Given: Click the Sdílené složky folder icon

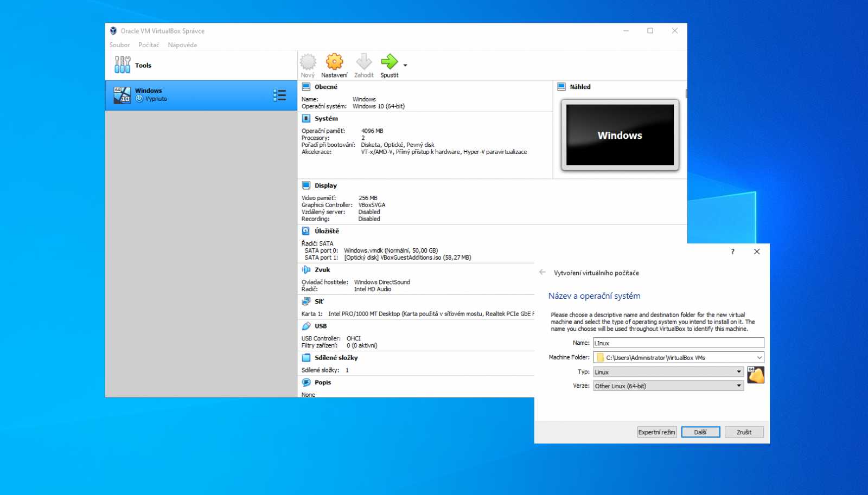Looking at the screenshot, I should click(x=306, y=358).
